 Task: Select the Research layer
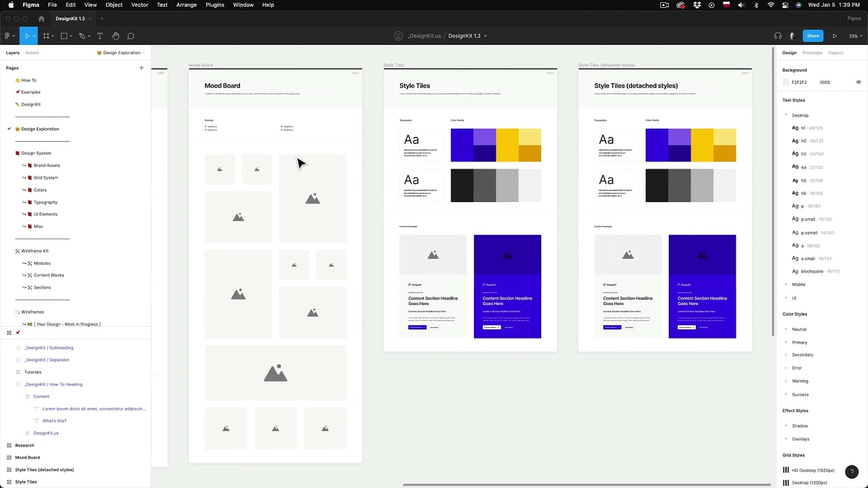click(x=24, y=445)
